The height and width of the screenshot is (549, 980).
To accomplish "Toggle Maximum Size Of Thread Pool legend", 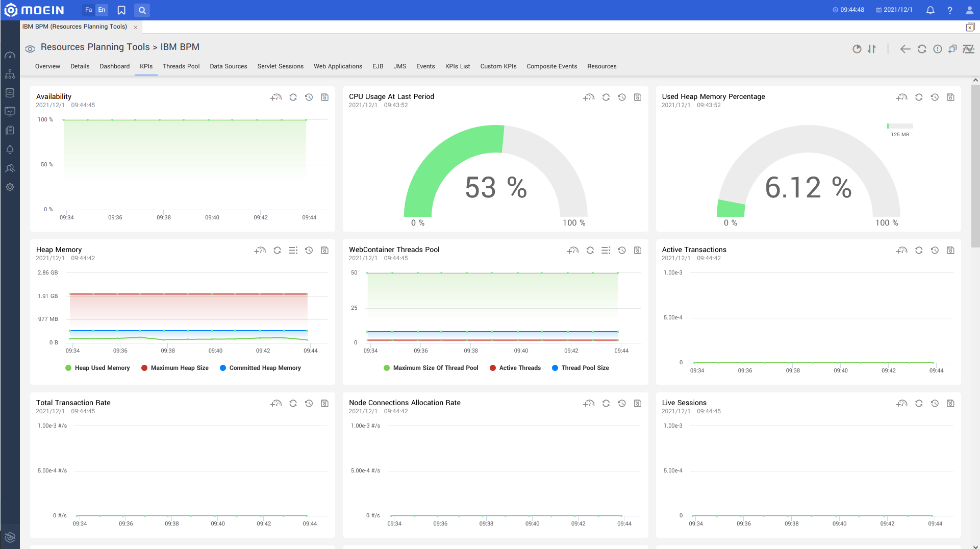I will pos(431,368).
